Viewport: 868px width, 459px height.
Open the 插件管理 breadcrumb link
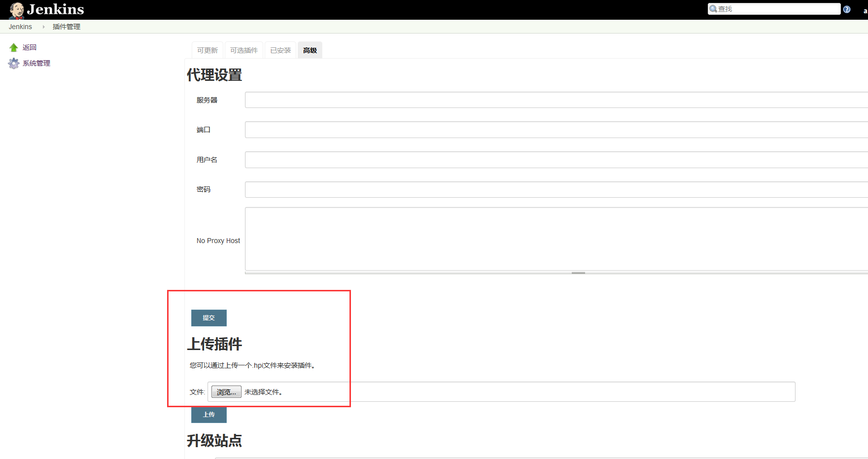point(67,27)
